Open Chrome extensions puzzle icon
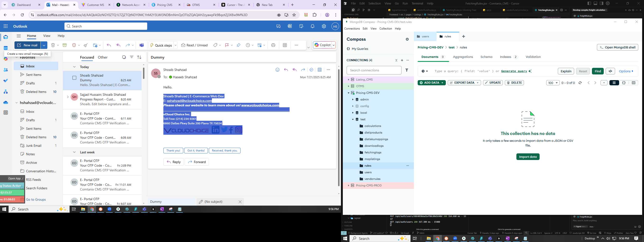Viewport: 644px width, 242px height. coord(315,15)
